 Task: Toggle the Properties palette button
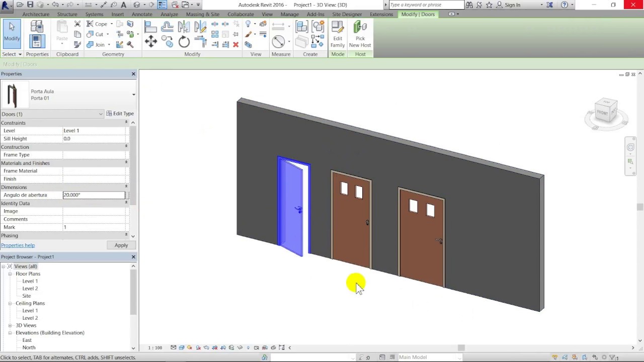37,42
